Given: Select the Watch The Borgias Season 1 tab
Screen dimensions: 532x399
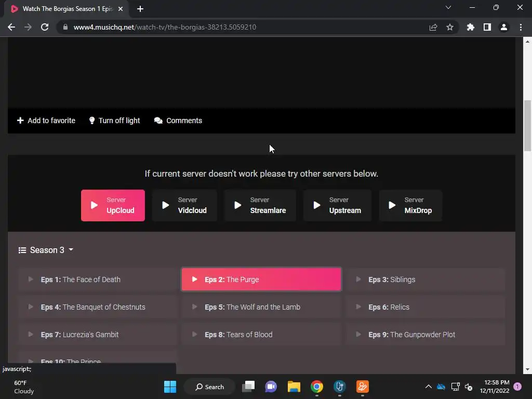Looking at the screenshot, I should pyautogui.click(x=67, y=9).
